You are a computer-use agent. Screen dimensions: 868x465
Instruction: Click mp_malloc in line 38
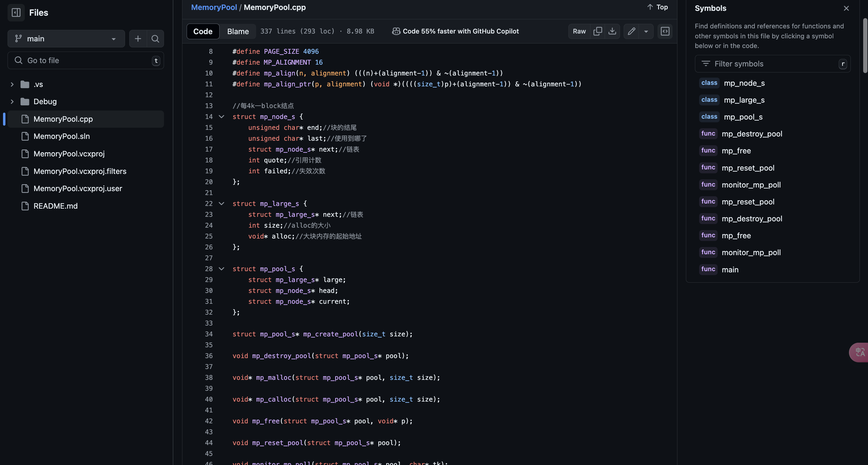[274, 378]
